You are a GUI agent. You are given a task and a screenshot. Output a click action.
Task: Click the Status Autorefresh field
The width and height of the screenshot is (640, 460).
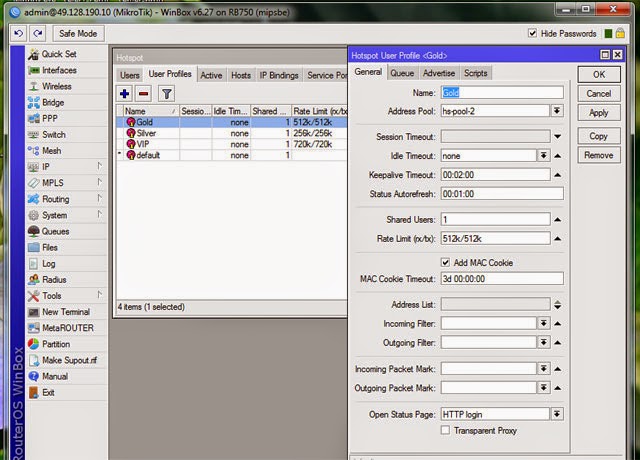tap(502, 194)
